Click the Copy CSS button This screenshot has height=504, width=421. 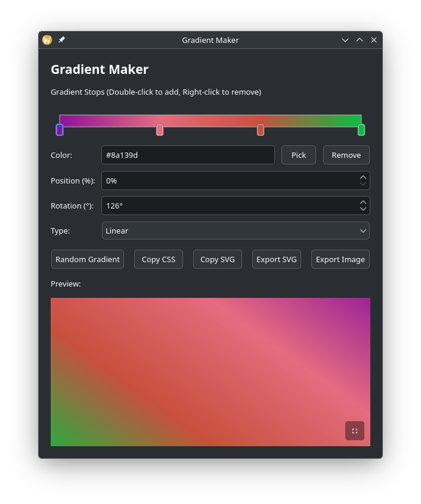[159, 259]
